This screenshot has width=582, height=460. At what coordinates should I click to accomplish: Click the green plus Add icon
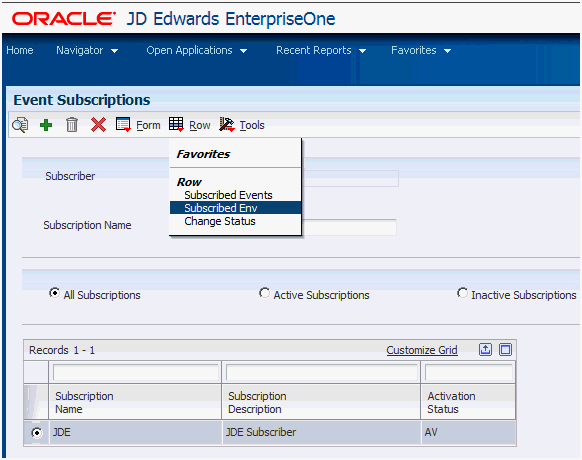click(46, 125)
